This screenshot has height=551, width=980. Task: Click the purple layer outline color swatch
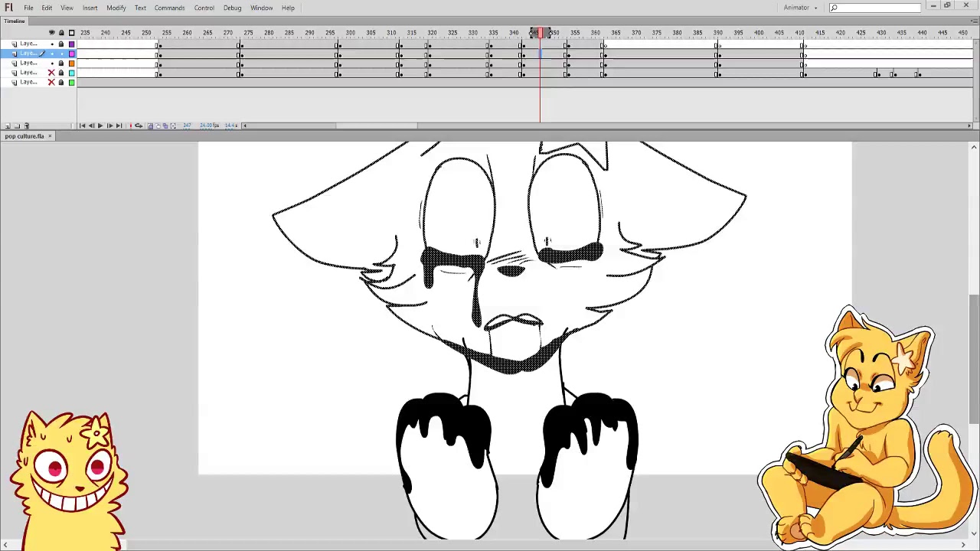[x=71, y=44]
